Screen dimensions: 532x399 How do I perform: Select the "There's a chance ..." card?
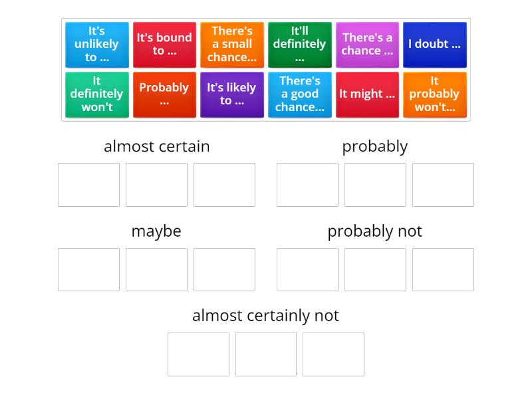[x=367, y=45]
